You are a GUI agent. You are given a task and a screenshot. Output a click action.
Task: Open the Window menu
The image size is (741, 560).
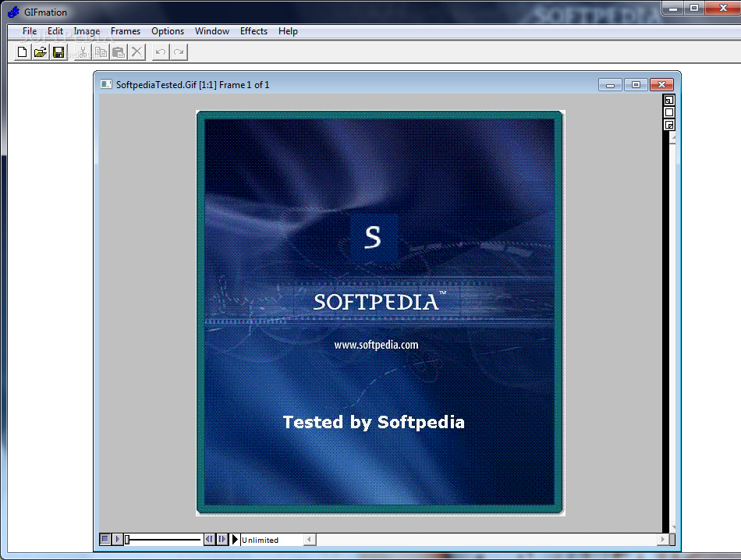pyautogui.click(x=211, y=31)
